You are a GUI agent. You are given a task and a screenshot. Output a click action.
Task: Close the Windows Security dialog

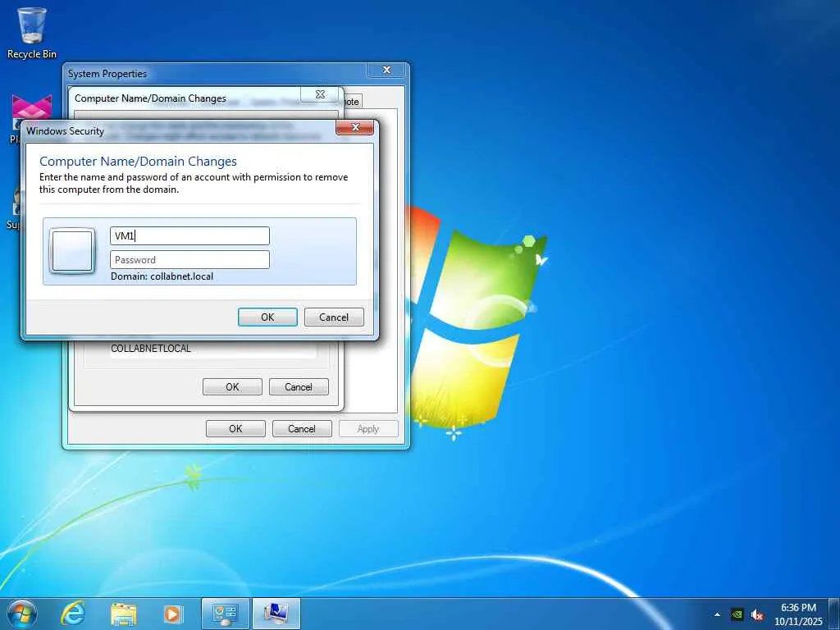pyautogui.click(x=354, y=127)
